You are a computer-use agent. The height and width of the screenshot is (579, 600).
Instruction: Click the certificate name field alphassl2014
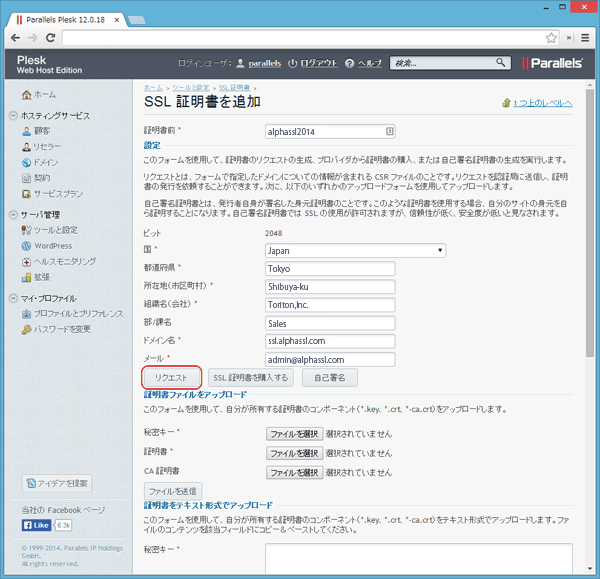tap(330, 131)
